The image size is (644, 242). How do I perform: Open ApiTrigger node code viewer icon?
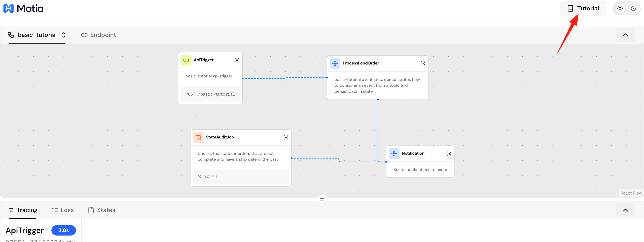237,60
